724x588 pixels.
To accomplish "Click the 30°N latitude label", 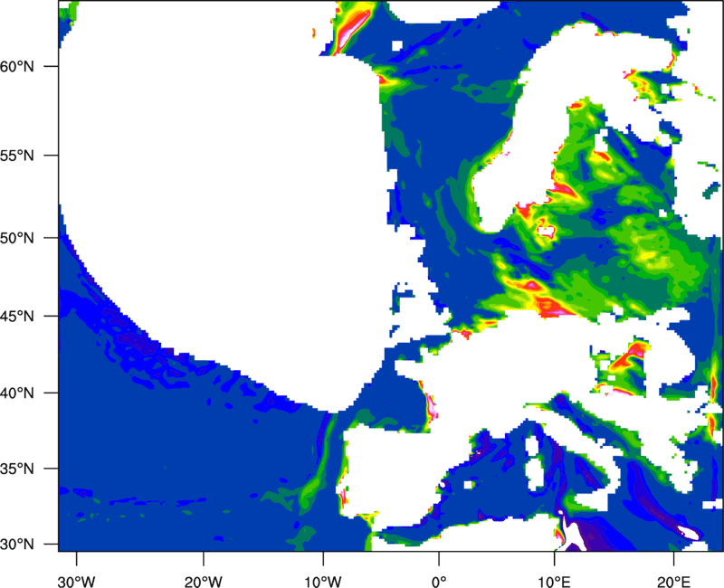I will (17, 545).
